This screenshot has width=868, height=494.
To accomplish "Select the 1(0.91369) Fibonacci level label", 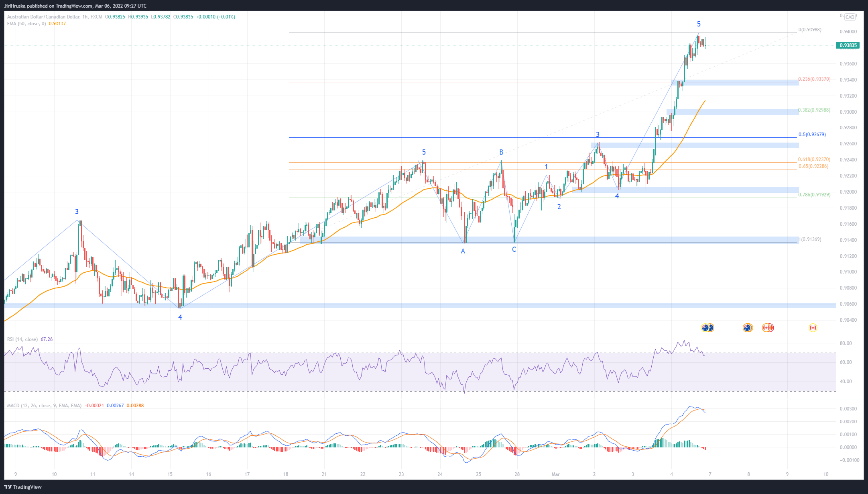I will [810, 239].
